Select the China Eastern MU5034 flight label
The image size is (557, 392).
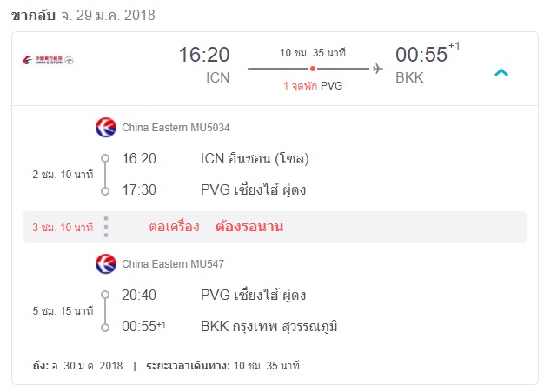tap(176, 127)
